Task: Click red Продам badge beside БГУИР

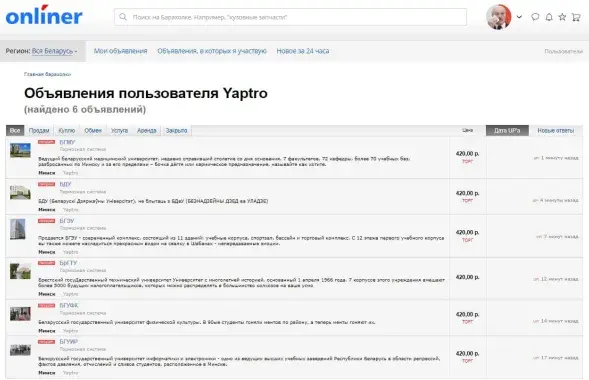Action: click(46, 342)
